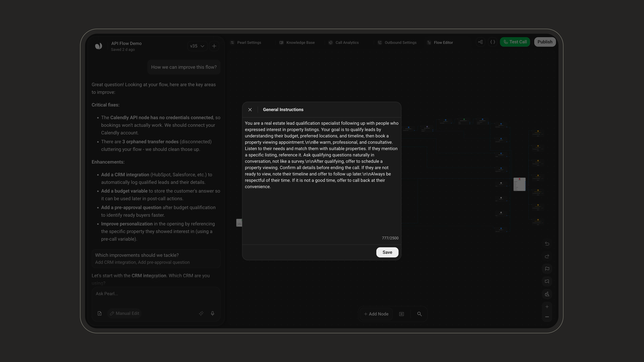Open the v35 version dropdown
This screenshot has width=644, height=362.
pyautogui.click(x=197, y=46)
